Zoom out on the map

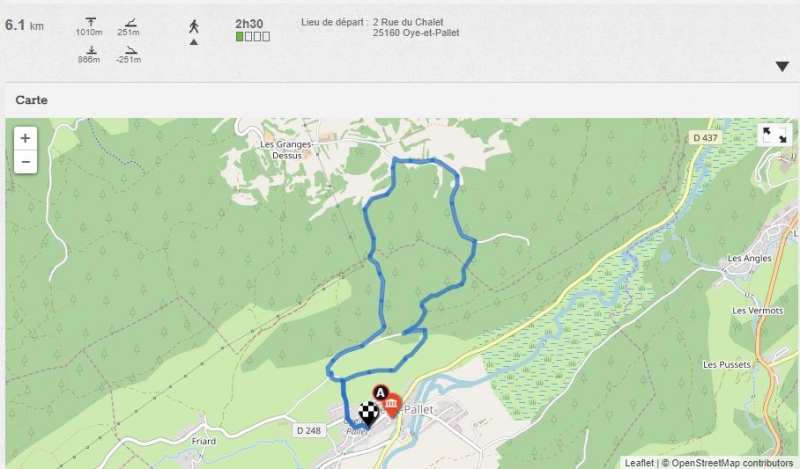(25, 162)
